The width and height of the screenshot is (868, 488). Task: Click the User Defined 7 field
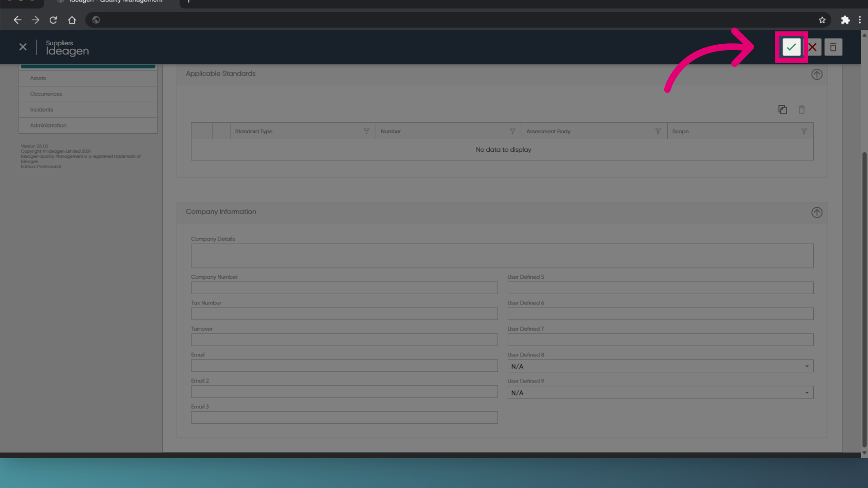660,340
